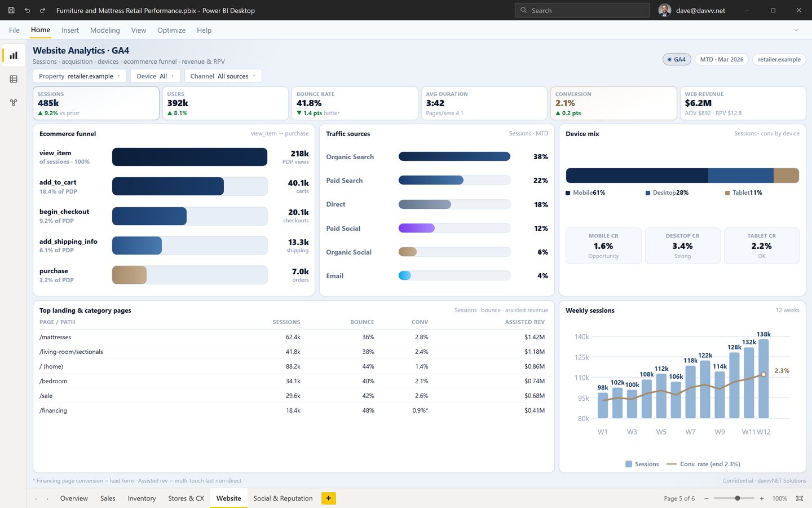Click the Mobile CR 1.6% card

click(603, 246)
